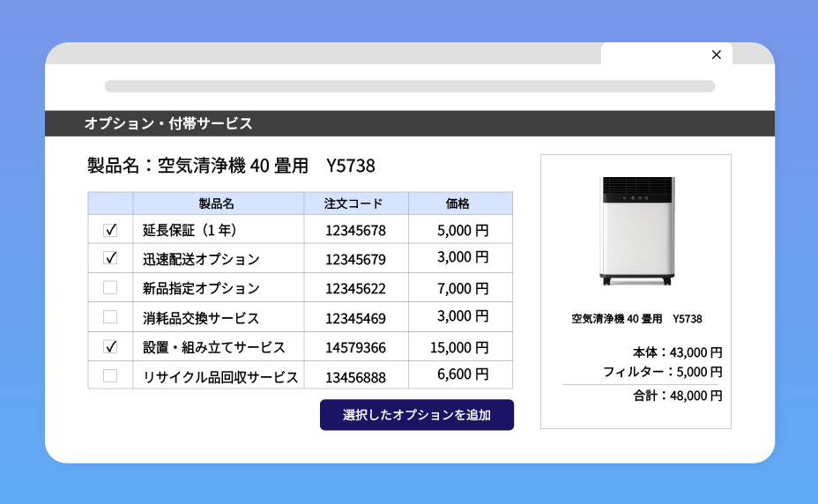Image resolution: width=818 pixels, height=504 pixels.
Task: Check the リサイクル品回収サービス checkbox
Action: (x=110, y=375)
